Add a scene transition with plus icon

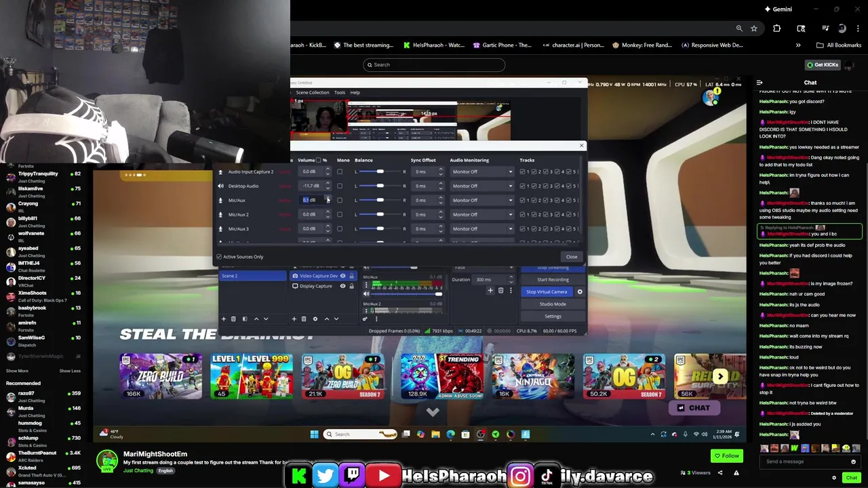click(x=490, y=291)
